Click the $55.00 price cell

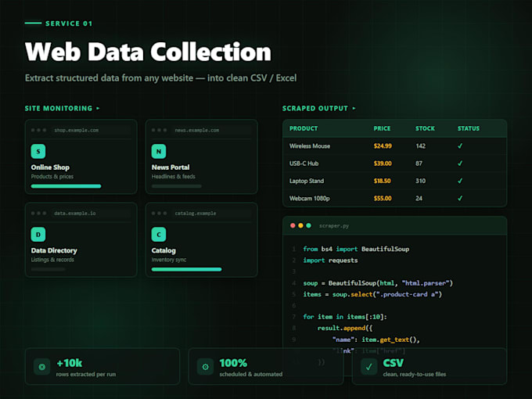(x=383, y=198)
